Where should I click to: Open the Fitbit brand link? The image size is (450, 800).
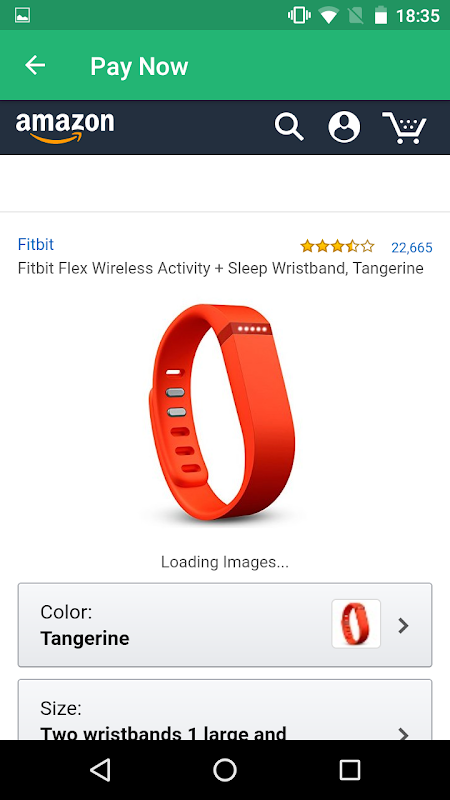(x=36, y=244)
